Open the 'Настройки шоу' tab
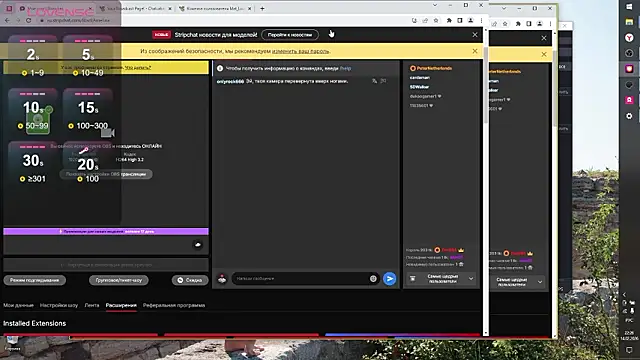The height and width of the screenshot is (360, 640). 59,305
